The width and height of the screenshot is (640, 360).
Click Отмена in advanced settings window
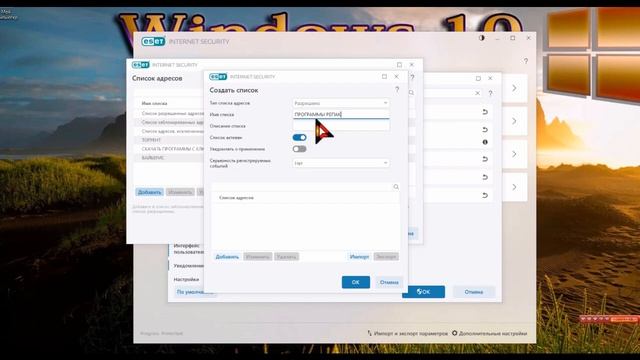coord(473,292)
